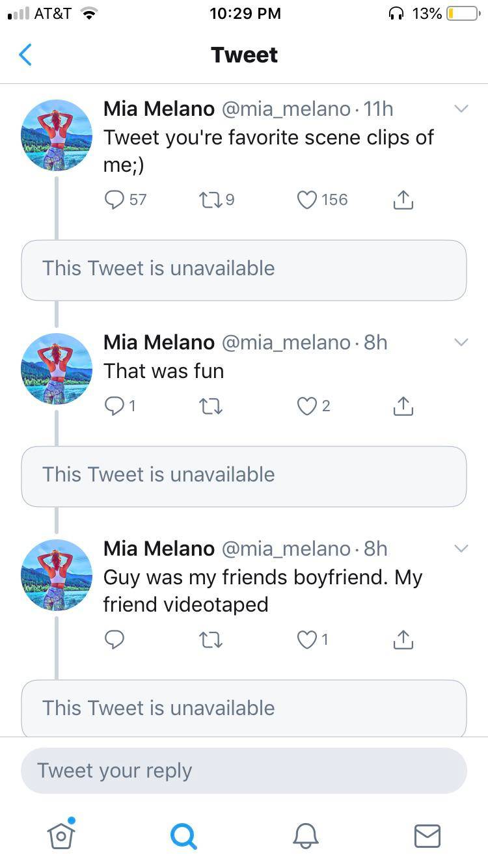The height and width of the screenshot is (868, 488).
Task: Like the 'friends boyfriend' tweet
Action: [306, 640]
